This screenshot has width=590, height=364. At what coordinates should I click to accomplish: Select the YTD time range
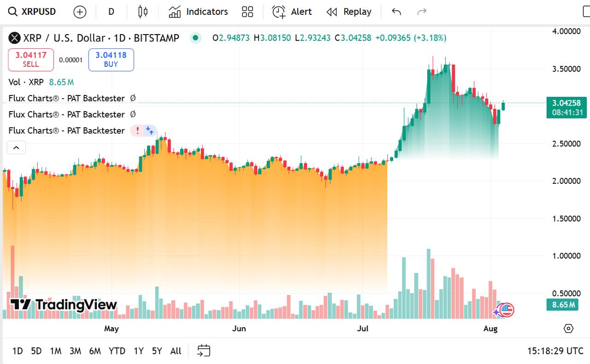coord(117,351)
